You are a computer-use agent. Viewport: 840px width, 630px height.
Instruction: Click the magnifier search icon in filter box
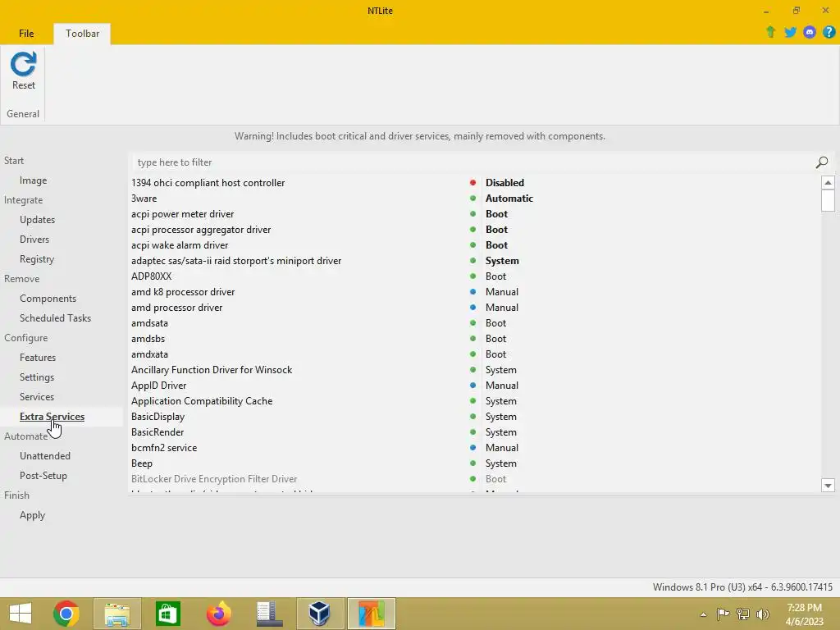tap(822, 162)
